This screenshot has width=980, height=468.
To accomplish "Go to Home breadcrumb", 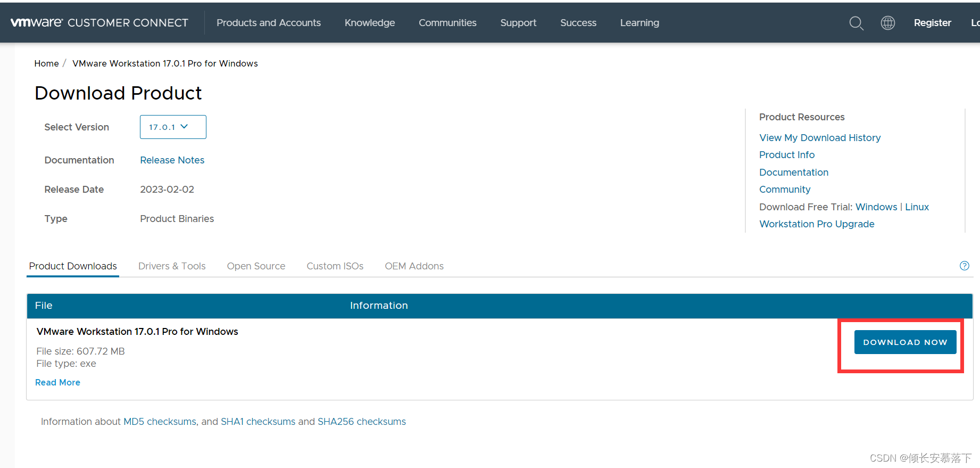I will [x=46, y=63].
